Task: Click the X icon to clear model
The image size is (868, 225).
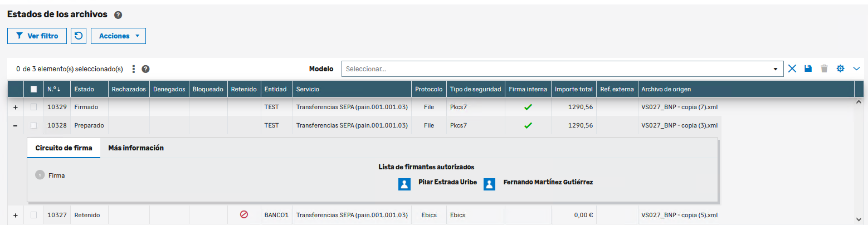Action: 792,69
